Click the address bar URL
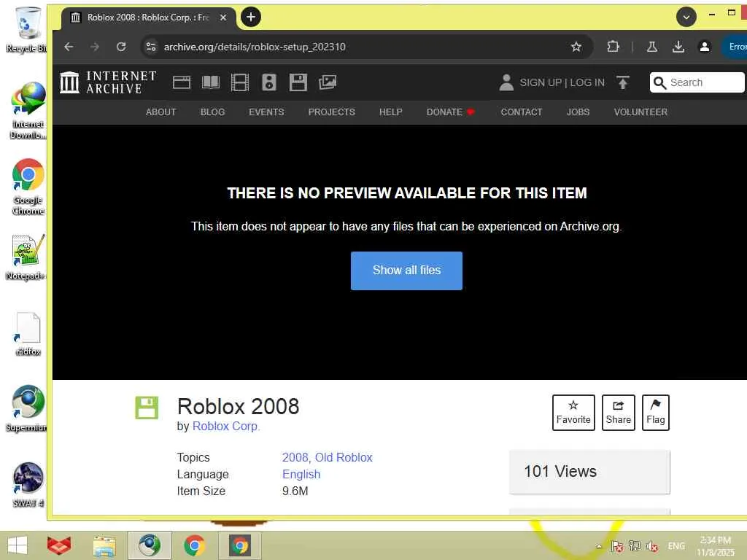747x560 pixels. 255,47
